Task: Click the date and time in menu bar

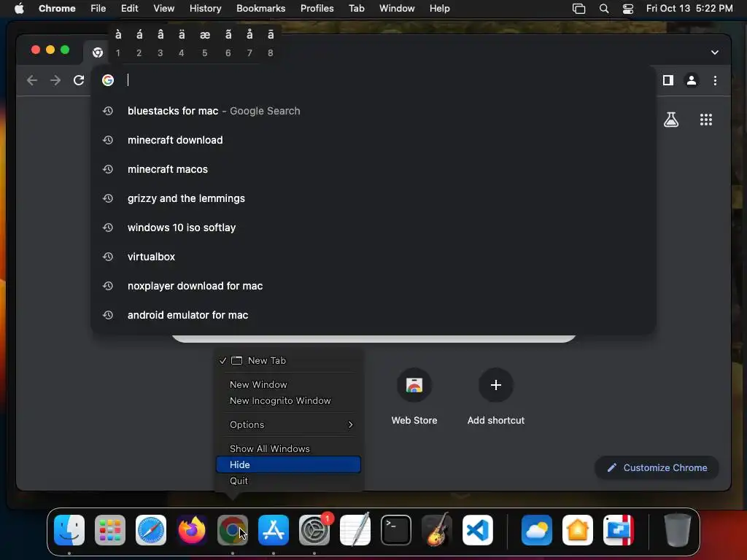Action: click(689, 9)
